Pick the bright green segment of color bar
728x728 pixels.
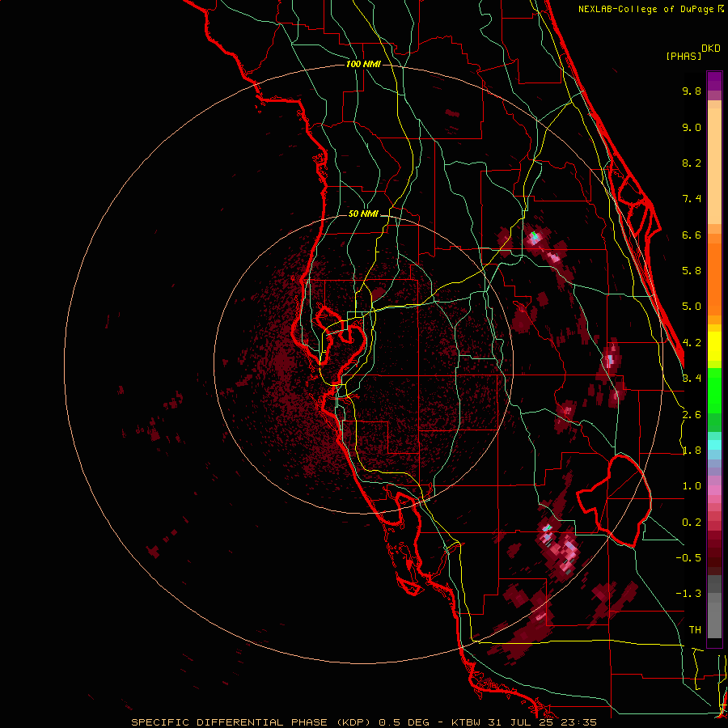point(714,391)
